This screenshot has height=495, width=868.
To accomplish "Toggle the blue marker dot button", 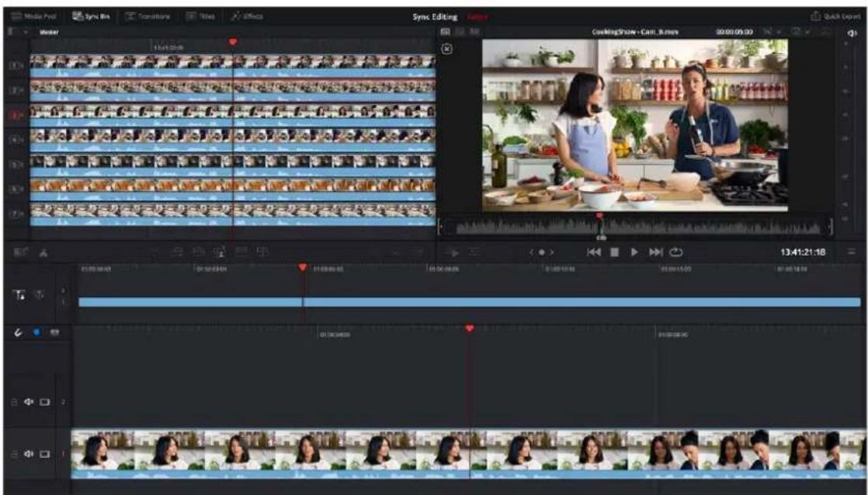I will click(x=36, y=333).
